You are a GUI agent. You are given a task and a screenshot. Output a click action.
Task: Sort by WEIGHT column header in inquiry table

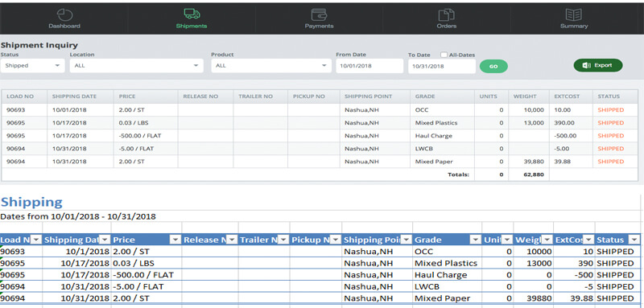point(525,97)
